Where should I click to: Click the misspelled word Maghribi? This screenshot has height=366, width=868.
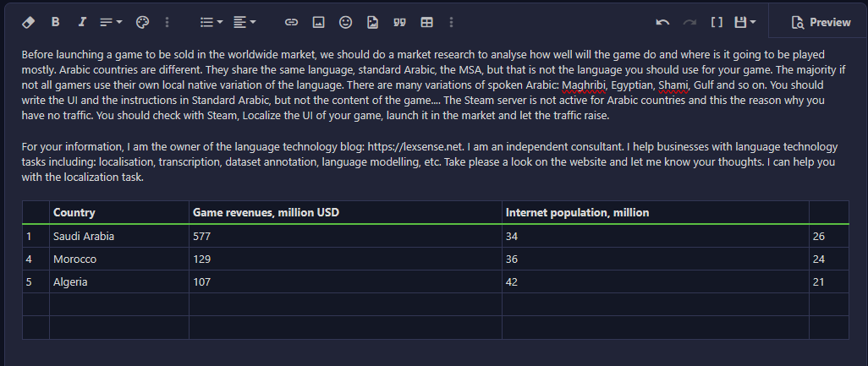[584, 85]
